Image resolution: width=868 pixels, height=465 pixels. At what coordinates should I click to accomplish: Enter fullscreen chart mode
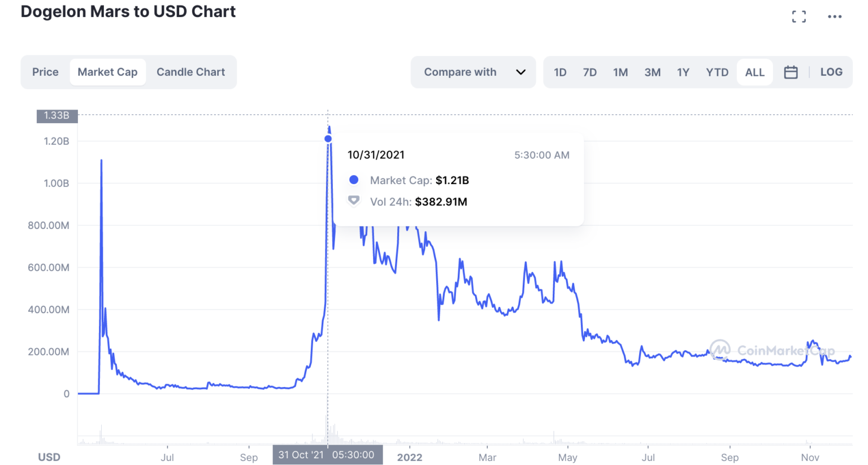[x=798, y=17]
